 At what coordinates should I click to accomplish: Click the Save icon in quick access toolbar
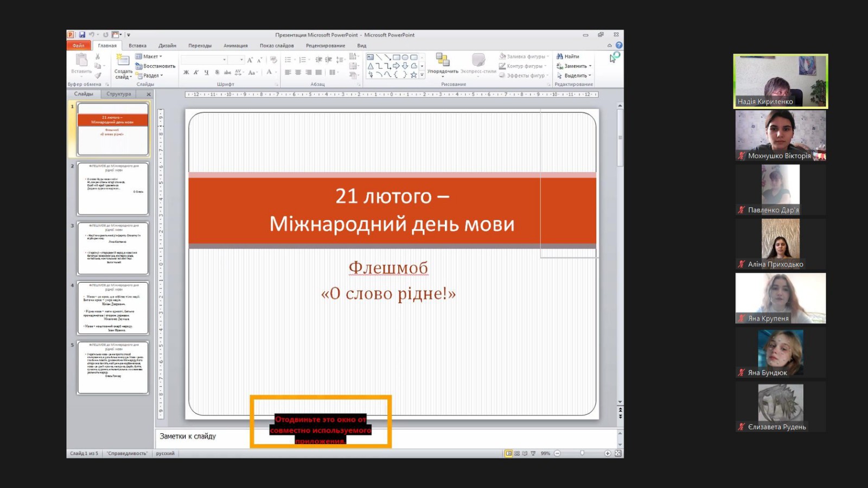82,35
